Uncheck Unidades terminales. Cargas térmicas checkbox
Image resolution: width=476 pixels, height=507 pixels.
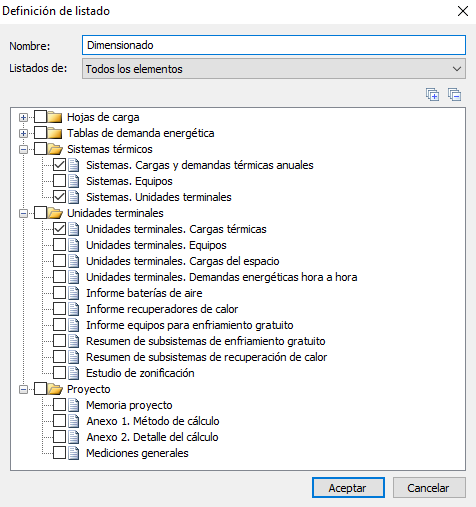(x=59, y=229)
